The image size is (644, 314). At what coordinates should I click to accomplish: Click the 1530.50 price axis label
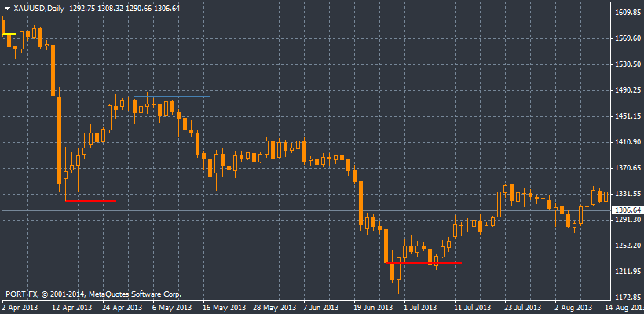tap(628, 64)
